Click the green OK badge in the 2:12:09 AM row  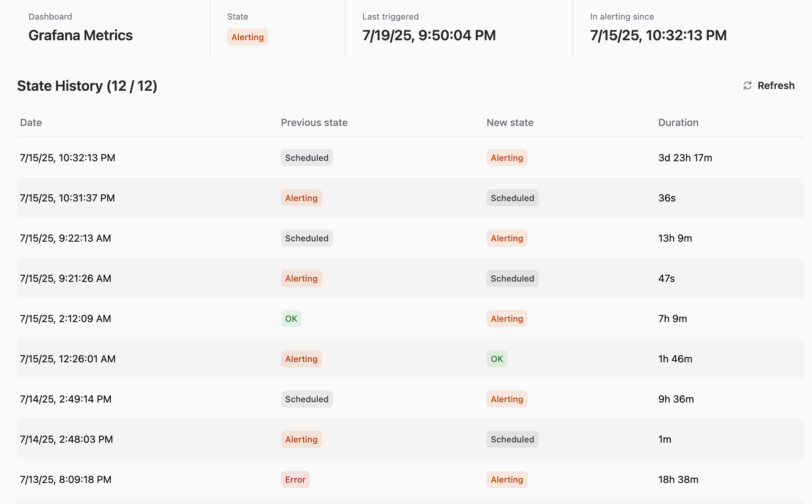[291, 319]
